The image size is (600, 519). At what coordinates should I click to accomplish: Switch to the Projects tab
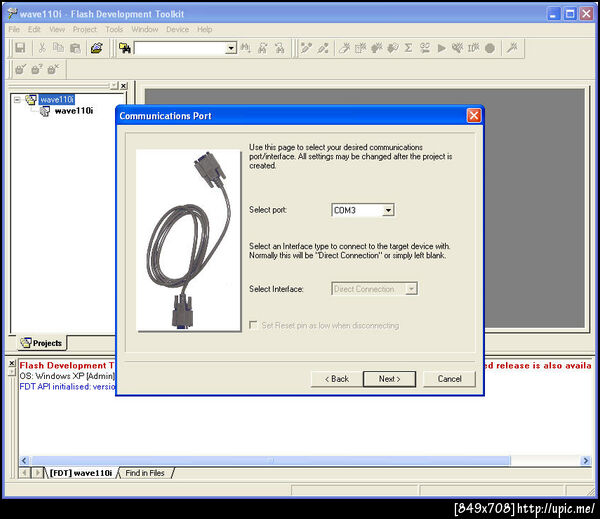(x=42, y=343)
